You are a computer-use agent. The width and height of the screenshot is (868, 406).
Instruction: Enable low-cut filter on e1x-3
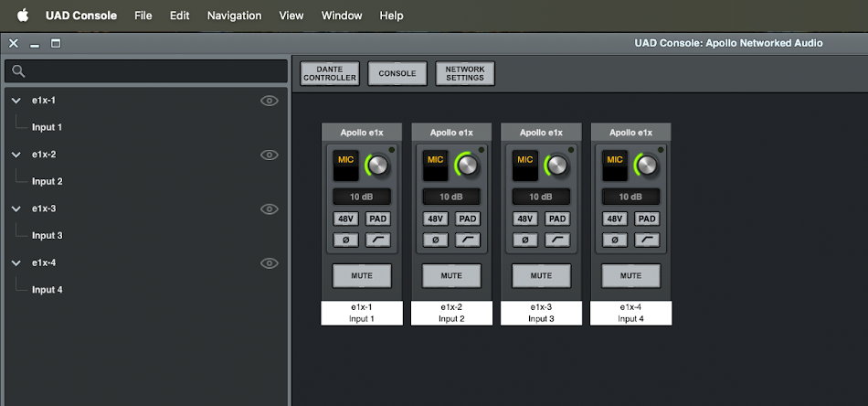pyautogui.click(x=557, y=240)
